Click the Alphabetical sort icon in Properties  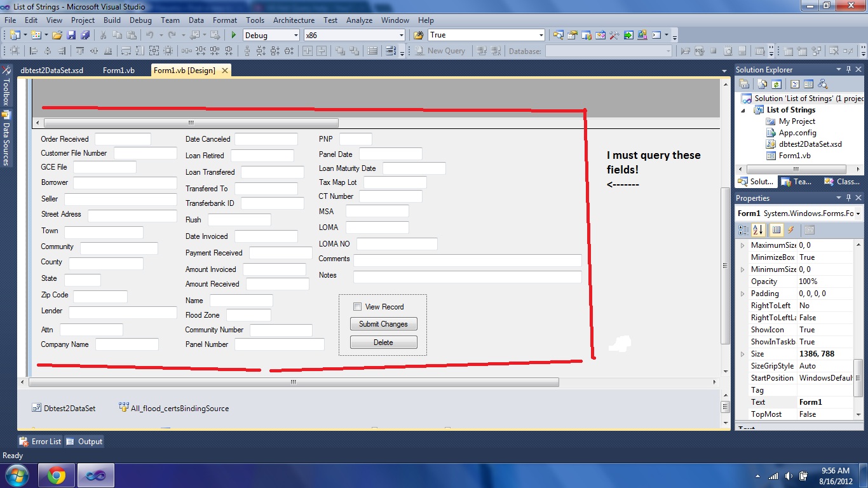(757, 230)
